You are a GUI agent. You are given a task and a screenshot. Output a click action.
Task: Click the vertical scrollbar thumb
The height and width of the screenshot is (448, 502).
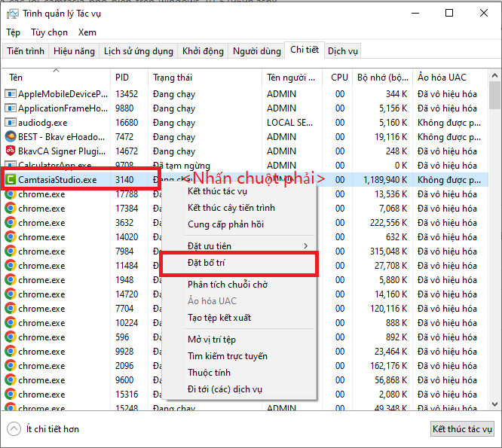494,96
